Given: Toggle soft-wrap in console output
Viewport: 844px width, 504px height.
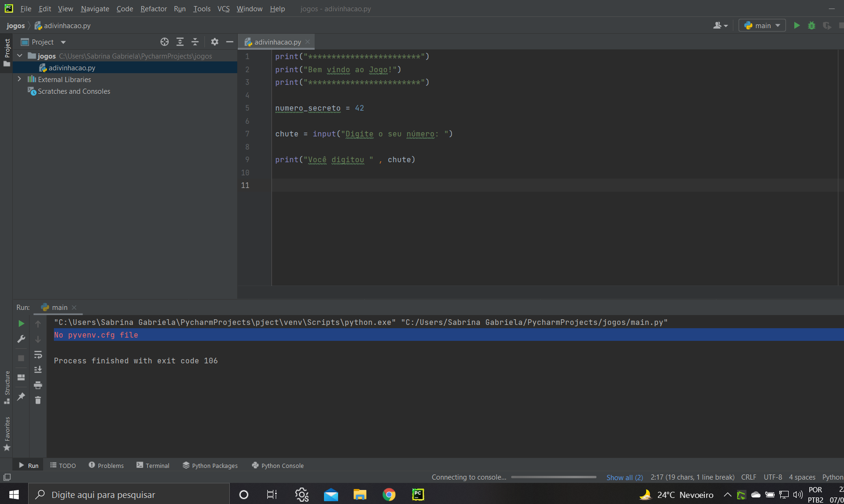Looking at the screenshot, I should (38, 354).
